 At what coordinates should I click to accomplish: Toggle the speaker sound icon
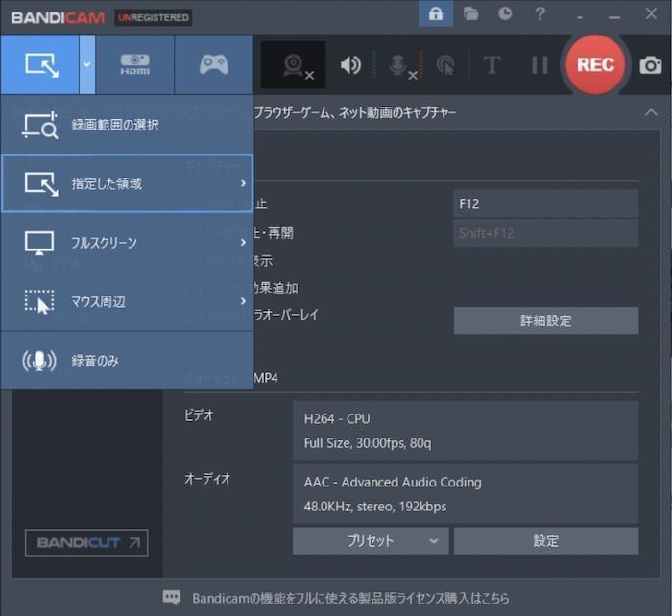tap(350, 65)
